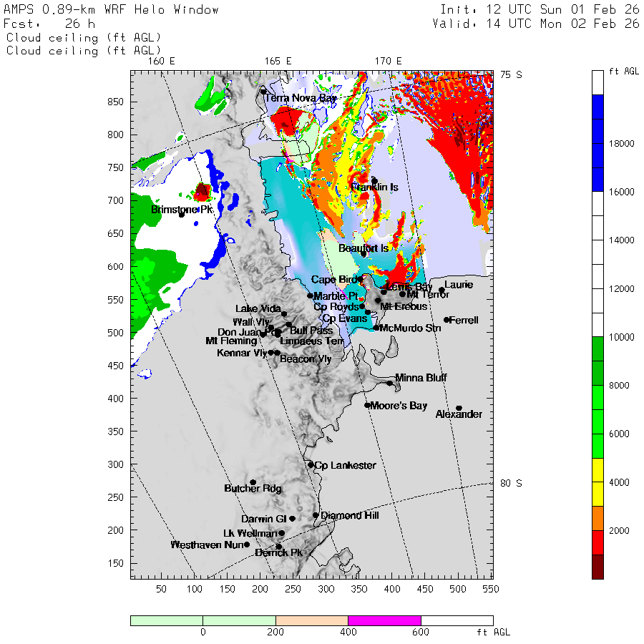Select the Terra Nova Bay station dot
Viewport: 644px width, 644px height.
263,92
